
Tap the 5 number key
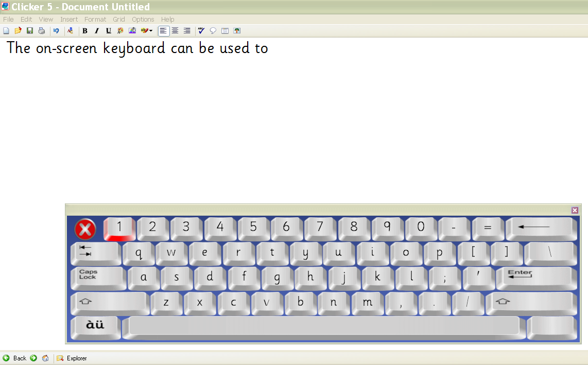tap(253, 229)
